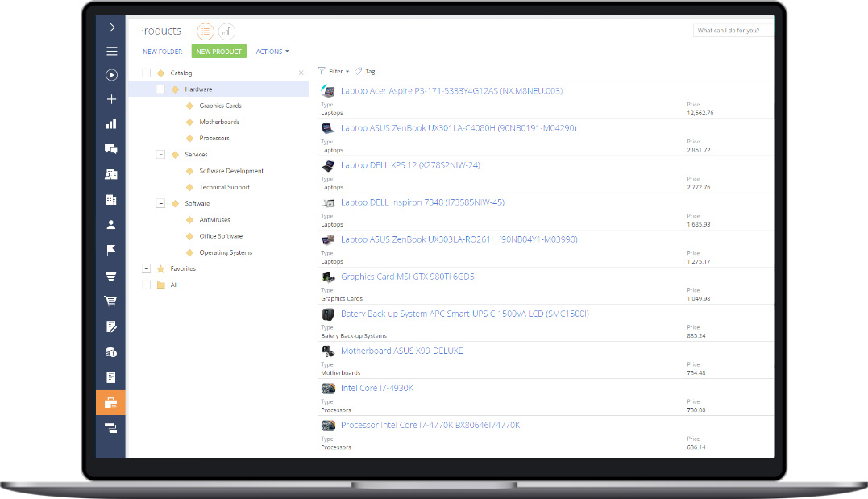Click the plus quick-add icon
Viewport: 868px width, 499px height.
point(111,99)
